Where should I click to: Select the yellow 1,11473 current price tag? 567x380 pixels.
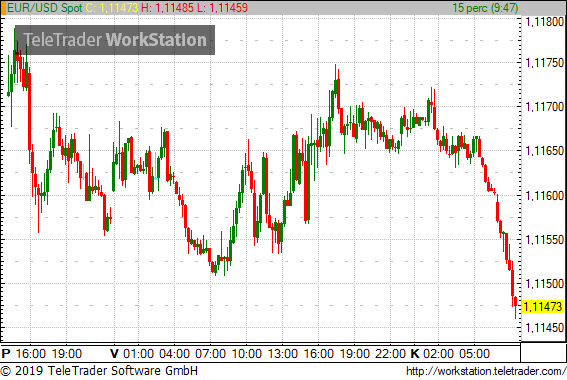coord(543,307)
